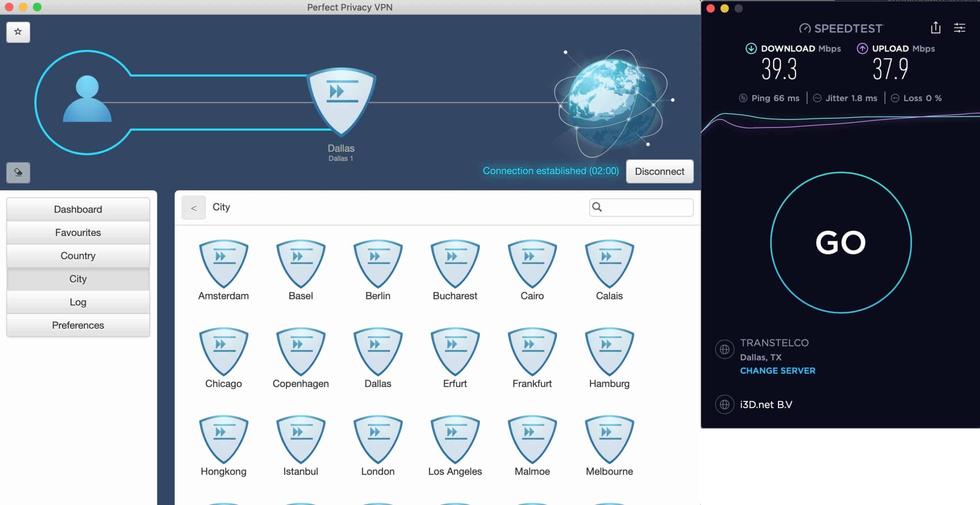Select the Istanbul server shield
The image size is (980, 505).
click(x=301, y=439)
